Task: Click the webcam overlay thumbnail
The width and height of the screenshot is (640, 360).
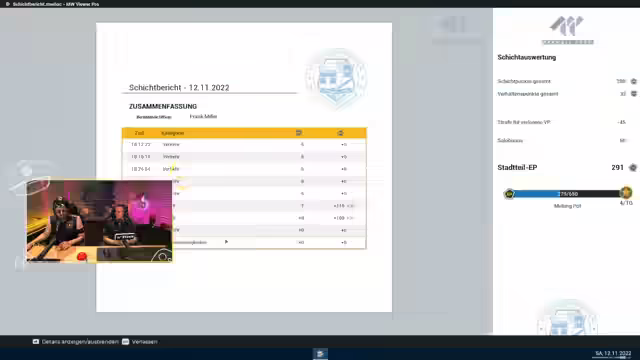Action: 99,221
